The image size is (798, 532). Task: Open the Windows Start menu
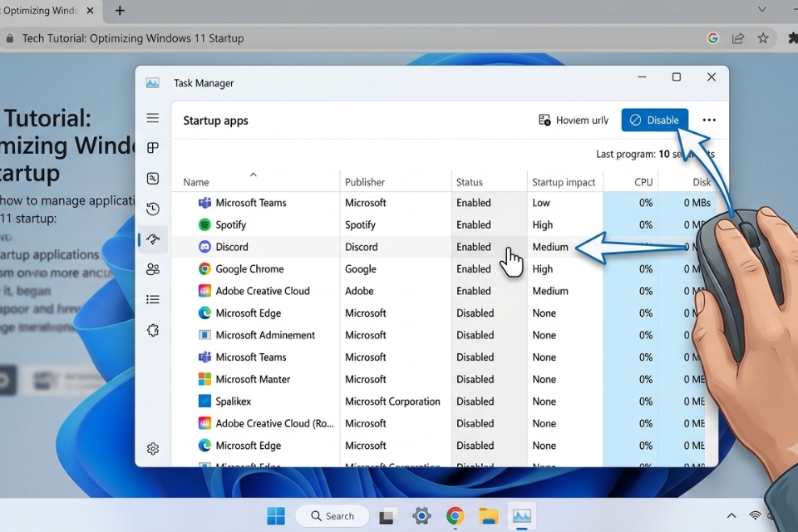click(x=276, y=516)
